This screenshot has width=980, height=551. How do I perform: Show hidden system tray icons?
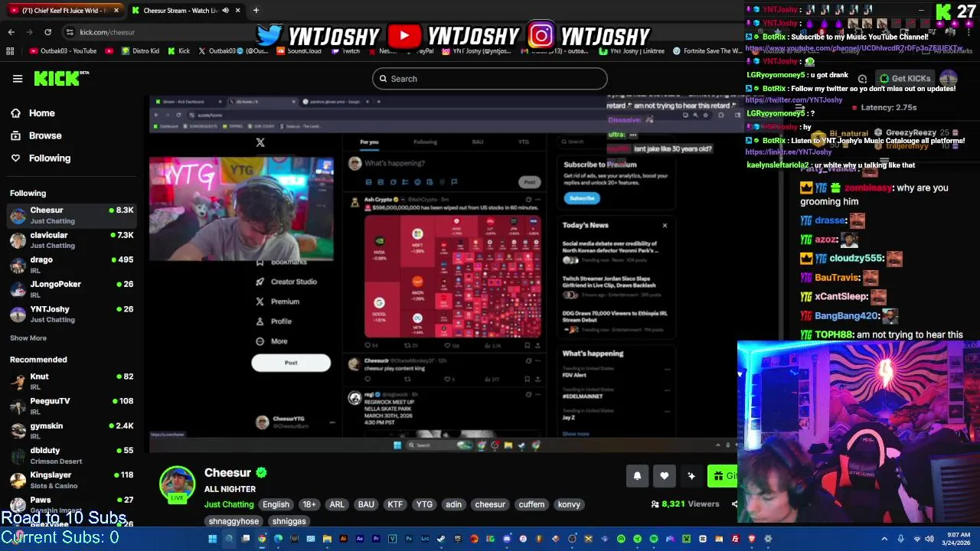(x=884, y=539)
